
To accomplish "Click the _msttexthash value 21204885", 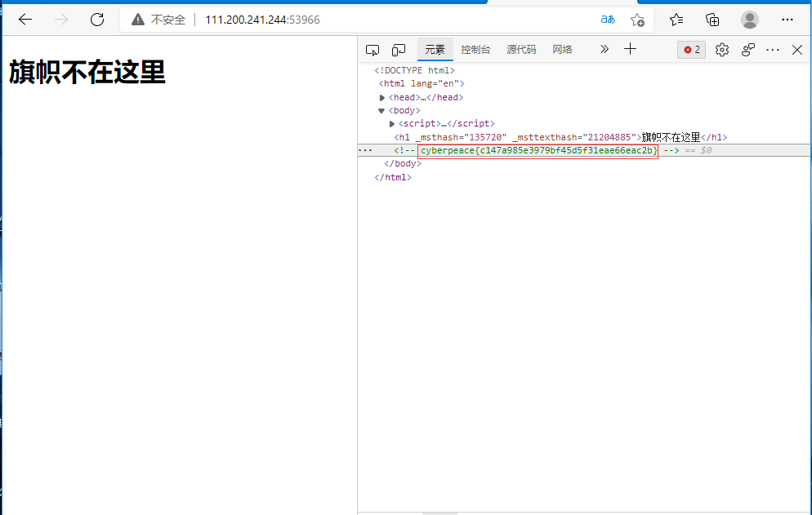I will [609, 137].
